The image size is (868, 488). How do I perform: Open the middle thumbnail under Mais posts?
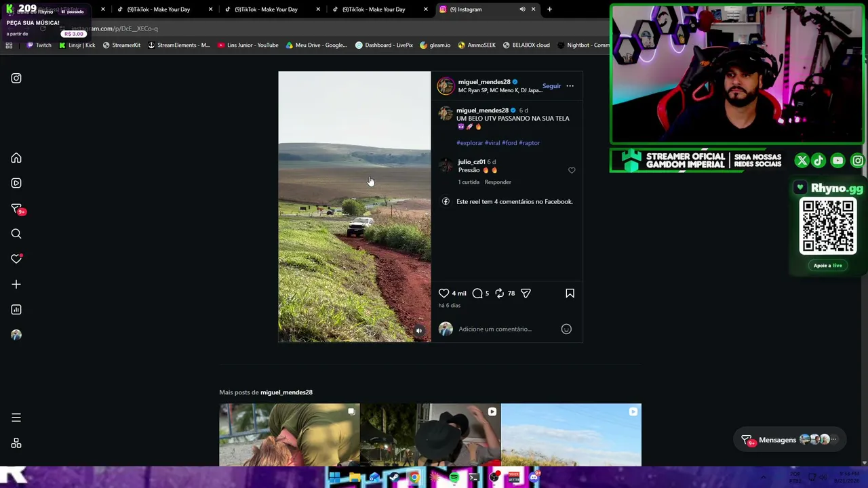pyautogui.click(x=430, y=435)
